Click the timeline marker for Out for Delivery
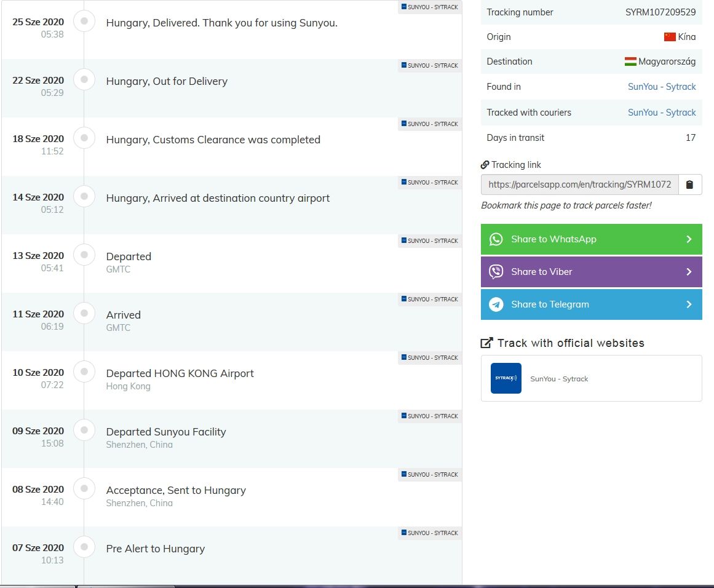The width and height of the screenshot is (714, 588). coord(84,79)
